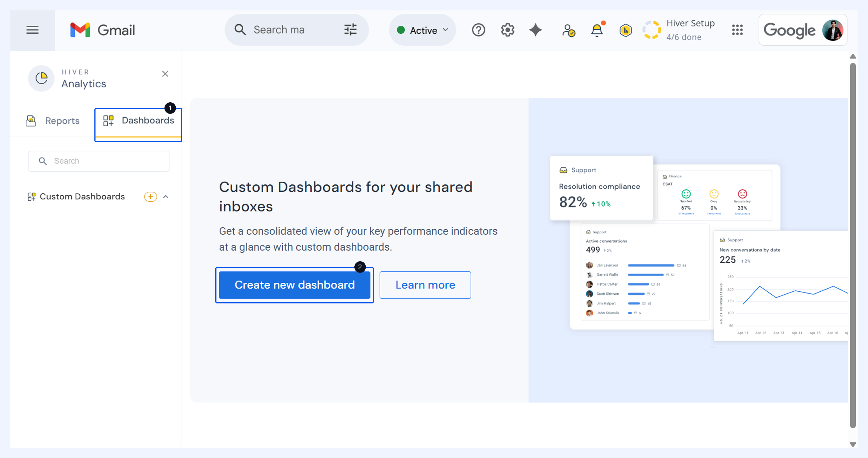Click the Custom Dashboards grid icon
Screen dimensions: 868x458
click(x=31, y=196)
